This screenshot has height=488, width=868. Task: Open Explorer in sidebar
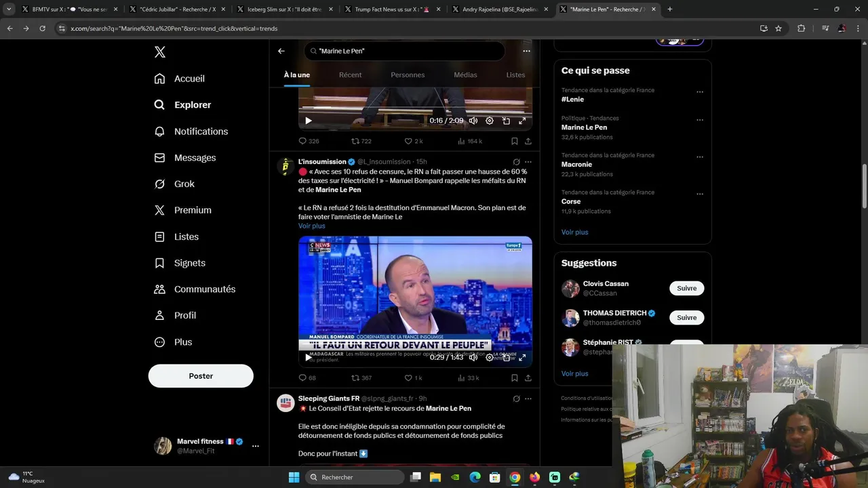coord(182,105)
